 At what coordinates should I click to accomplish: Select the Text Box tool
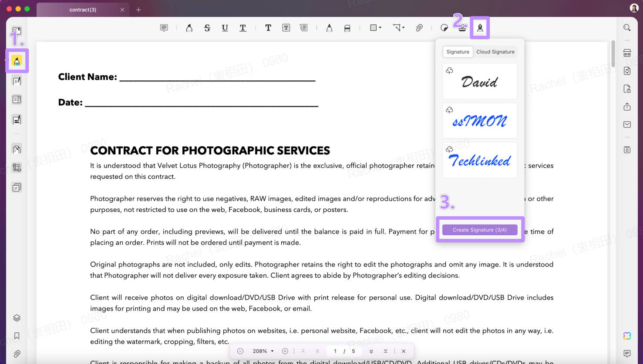point(286,27)
